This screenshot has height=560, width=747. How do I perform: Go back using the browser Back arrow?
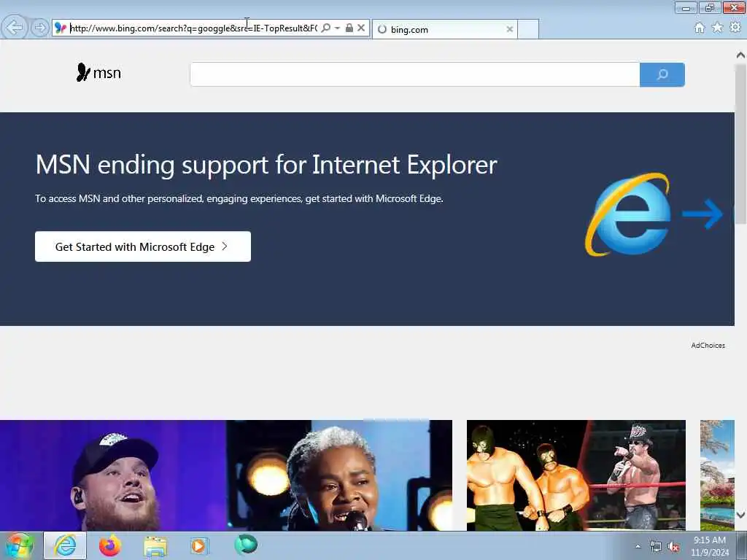coord(15,28)
